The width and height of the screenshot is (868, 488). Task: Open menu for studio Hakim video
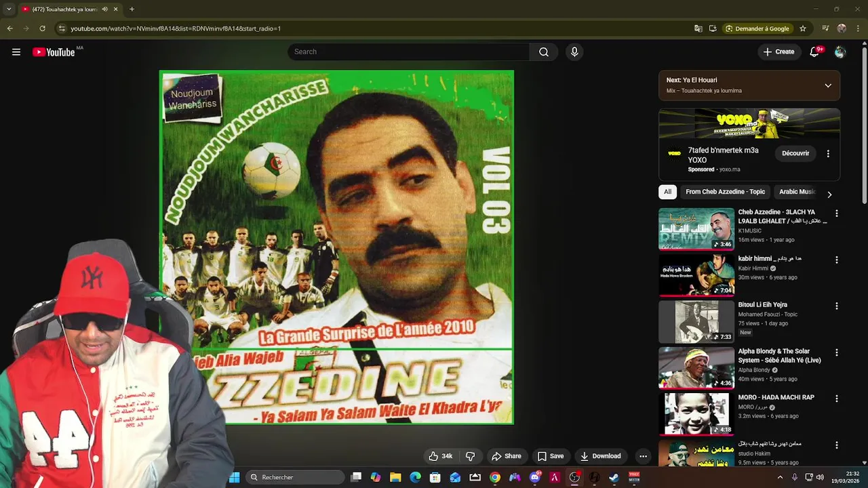click(x=836, y=445)
